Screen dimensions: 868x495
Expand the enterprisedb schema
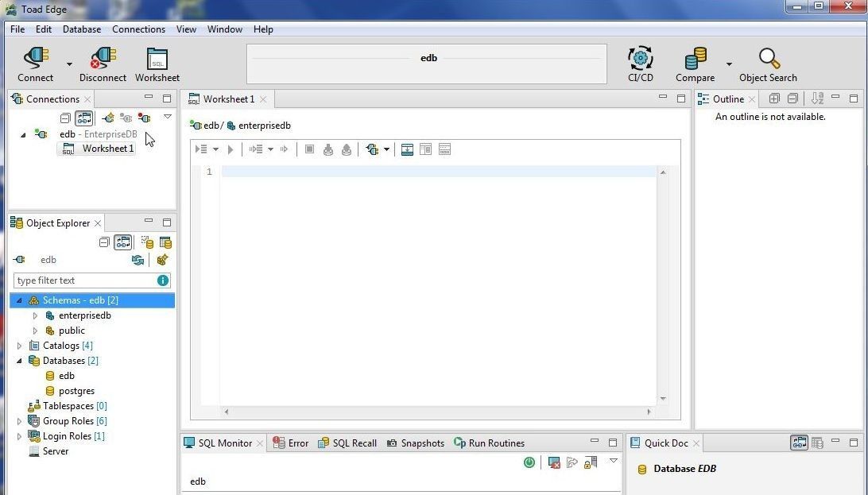point(35,315)
